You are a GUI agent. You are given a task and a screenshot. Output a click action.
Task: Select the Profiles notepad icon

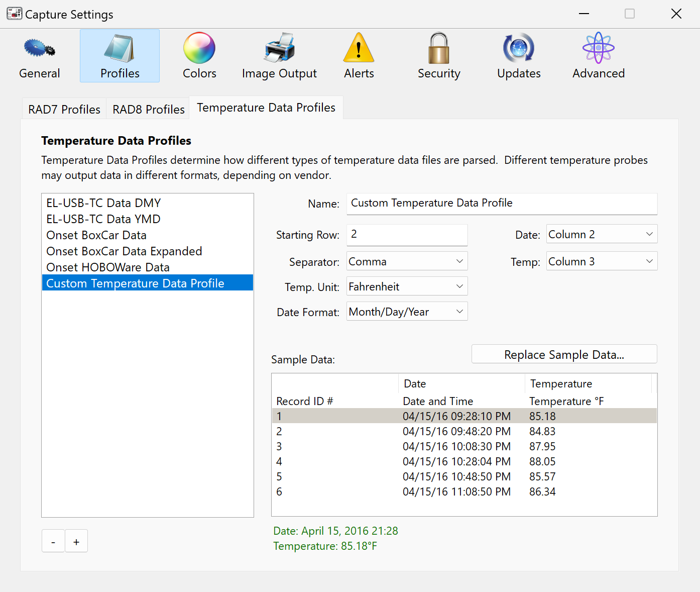click(120, 49)
